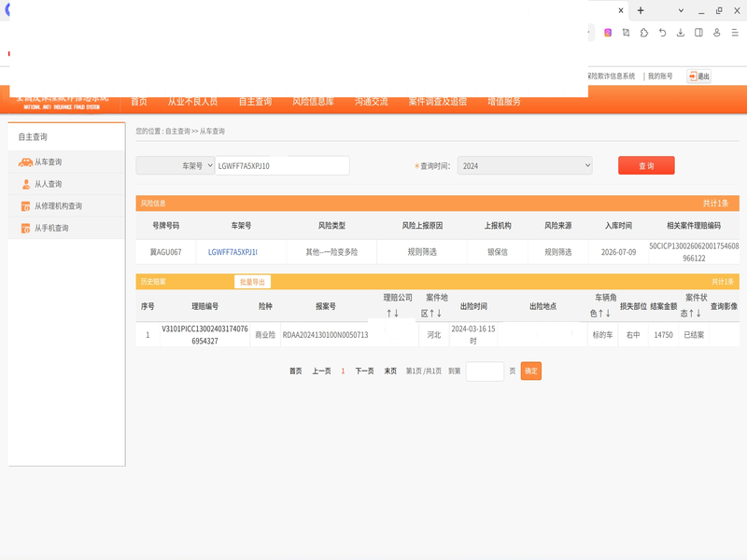The image size is (747, 560).
Task: Go to 末页 last page
Action: click(x=390, y=371)
